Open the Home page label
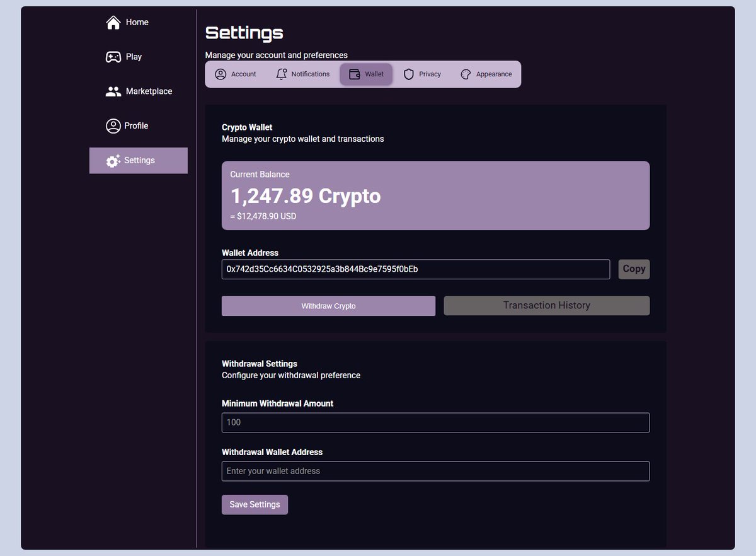This screenshot has height=556, width=756. point(137,22)
